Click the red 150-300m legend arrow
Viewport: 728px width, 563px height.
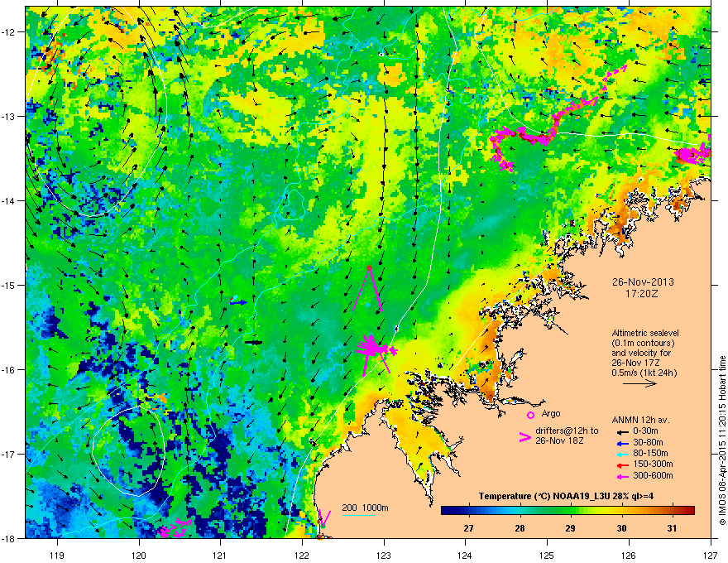click(621, 464)
